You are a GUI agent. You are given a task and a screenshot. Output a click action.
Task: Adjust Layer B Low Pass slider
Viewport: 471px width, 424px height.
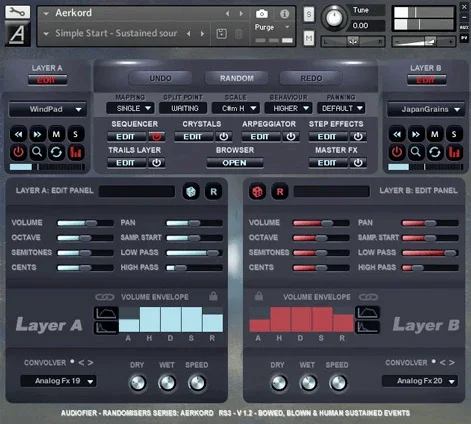click(430, 253)
